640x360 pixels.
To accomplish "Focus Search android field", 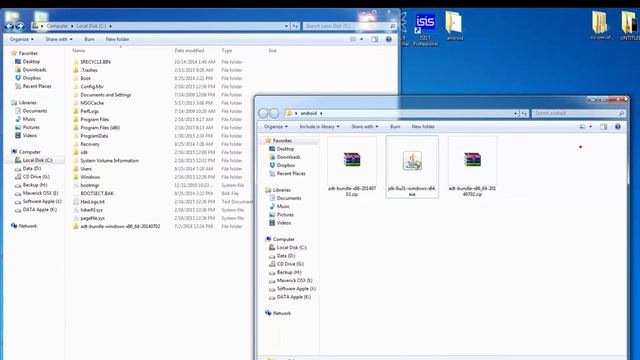I will pos(579,113).
